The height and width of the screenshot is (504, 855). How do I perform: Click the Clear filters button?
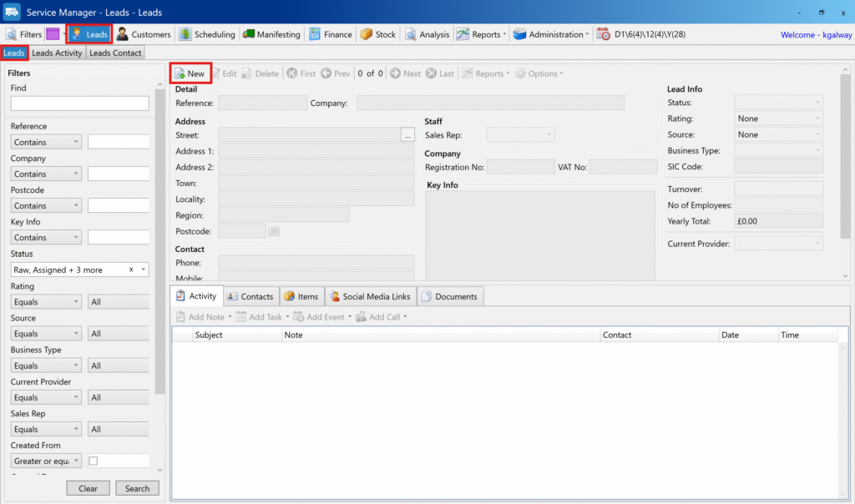(x=88, y=488)
